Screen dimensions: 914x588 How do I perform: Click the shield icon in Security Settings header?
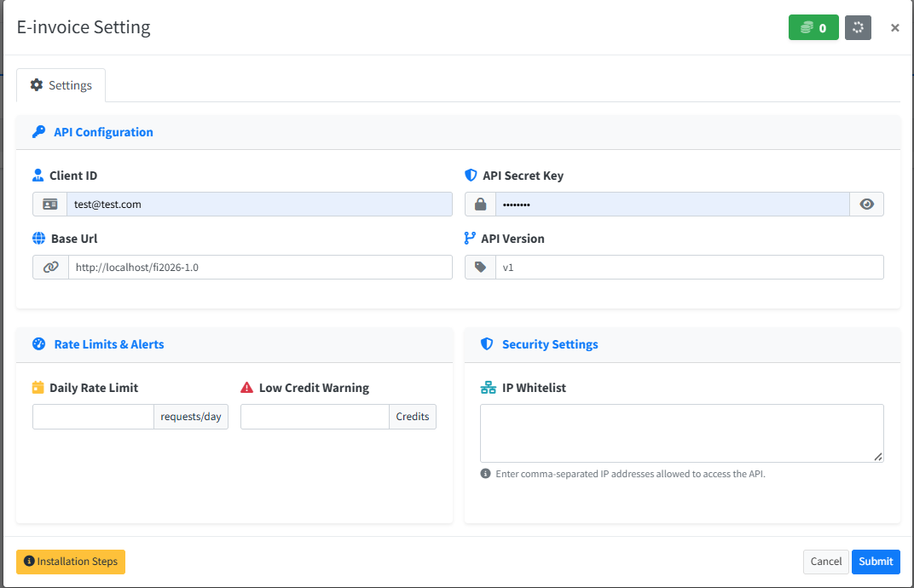487,344
